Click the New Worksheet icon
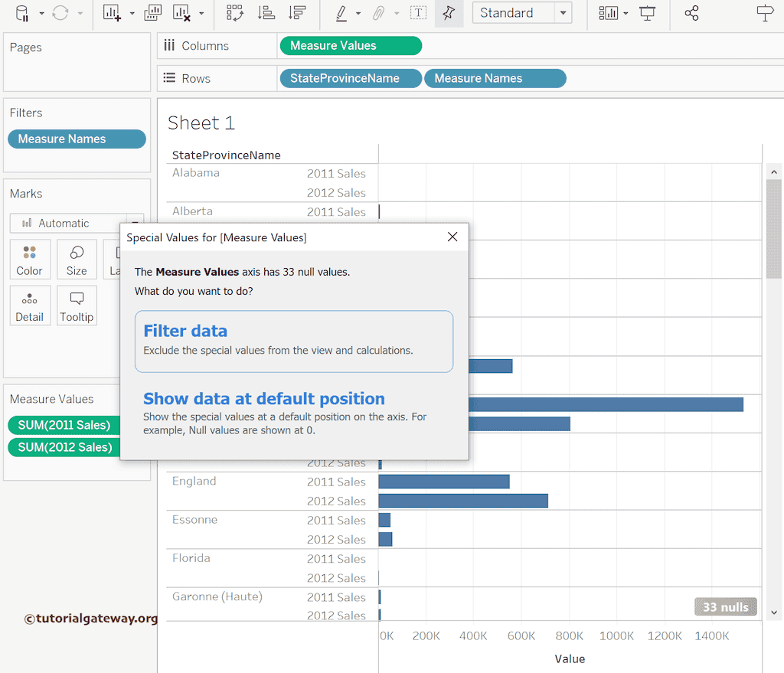Screen dimensions: 784x673 [x=112, y=13]
